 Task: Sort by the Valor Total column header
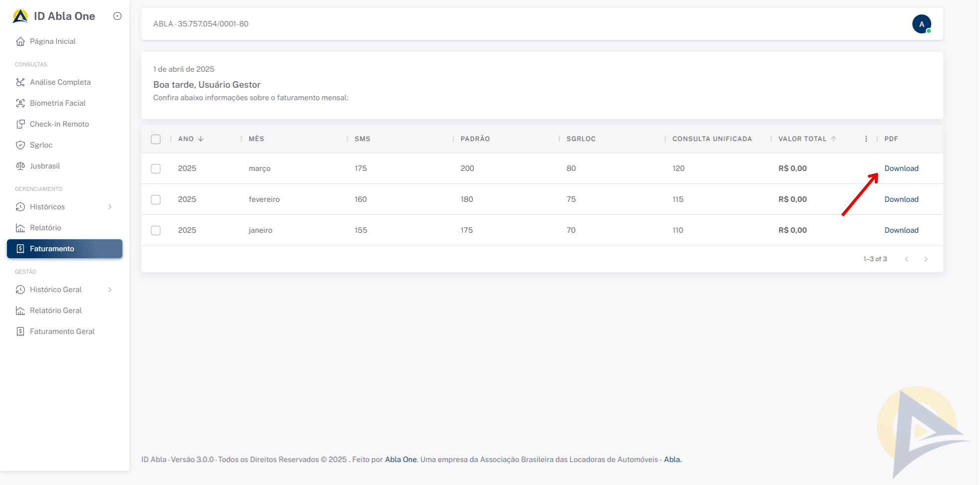click(x=802, y=139)
